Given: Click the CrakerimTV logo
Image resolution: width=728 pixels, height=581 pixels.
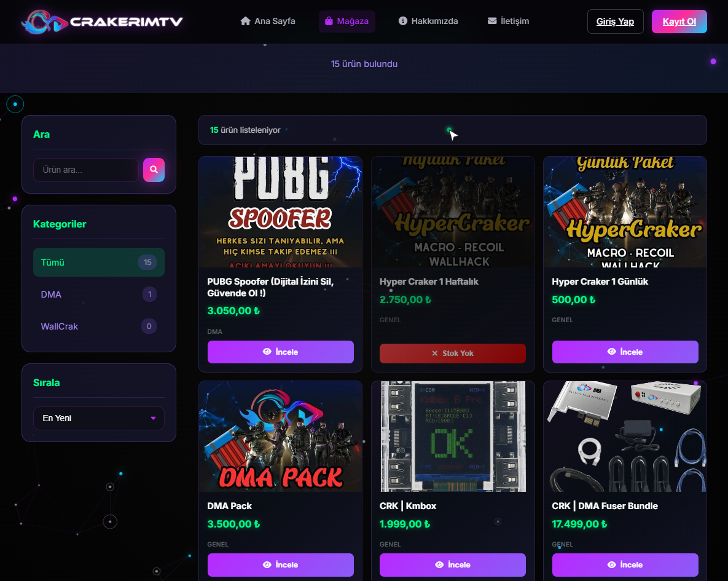Looking at the screenshot, I should coord(102,22).
